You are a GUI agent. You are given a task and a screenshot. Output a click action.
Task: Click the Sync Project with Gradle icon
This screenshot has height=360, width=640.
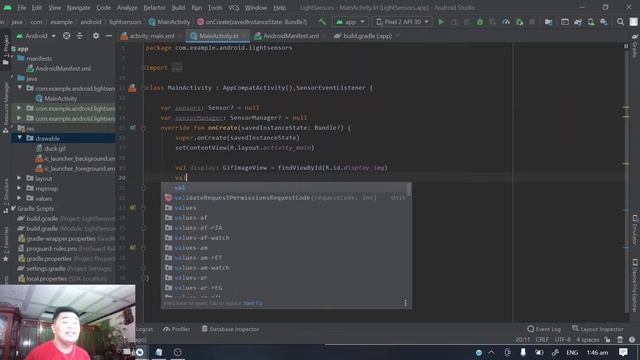pos(578,22)
